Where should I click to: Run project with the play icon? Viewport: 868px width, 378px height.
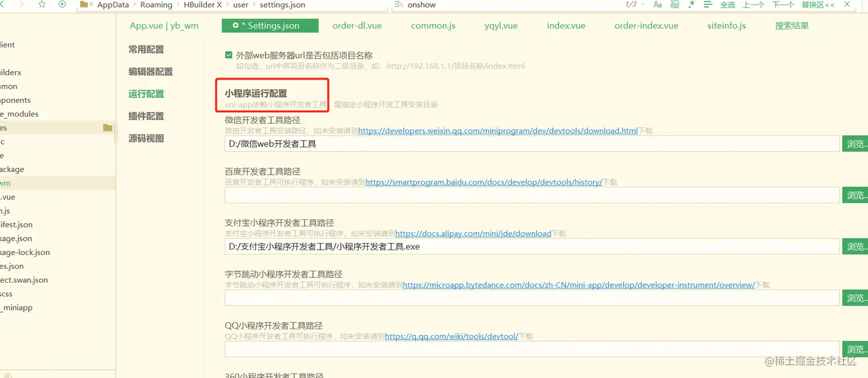click(x=62, y=4)
